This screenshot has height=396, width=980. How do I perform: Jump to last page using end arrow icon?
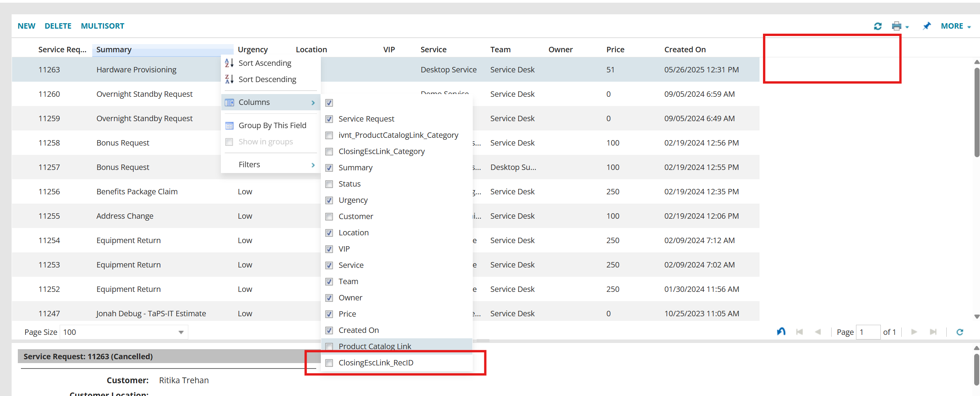coord(933,332)
